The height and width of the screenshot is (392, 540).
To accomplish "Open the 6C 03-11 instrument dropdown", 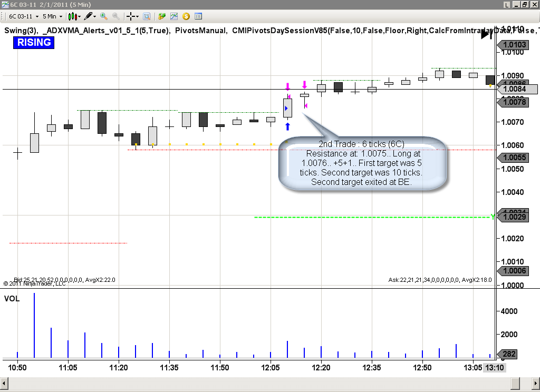I will point(23,16).
